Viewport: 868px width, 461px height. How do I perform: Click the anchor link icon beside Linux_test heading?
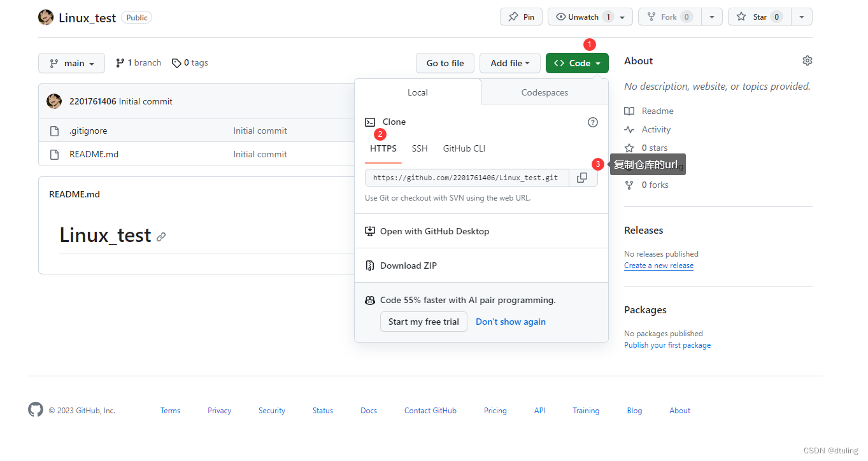[x=161, y=237]
